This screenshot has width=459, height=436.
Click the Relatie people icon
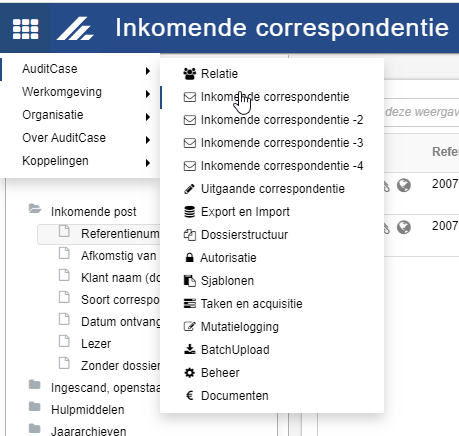[190, 74]
